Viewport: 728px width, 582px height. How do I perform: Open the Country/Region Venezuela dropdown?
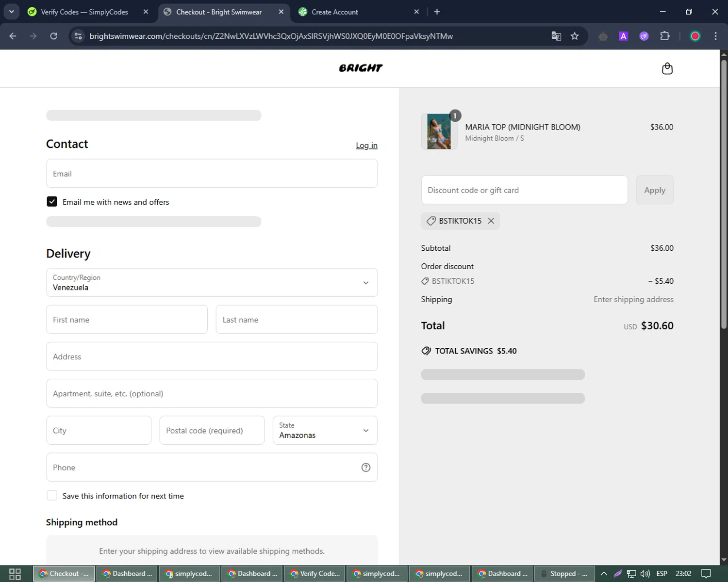pyautogui.click(x=212, y=282)
